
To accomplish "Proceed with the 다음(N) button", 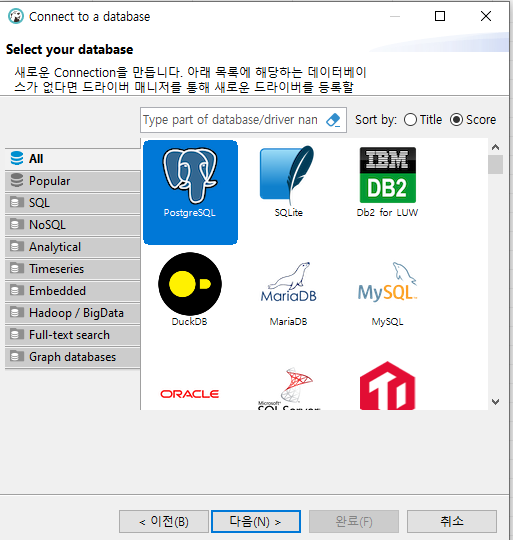I will click(256, 521).
